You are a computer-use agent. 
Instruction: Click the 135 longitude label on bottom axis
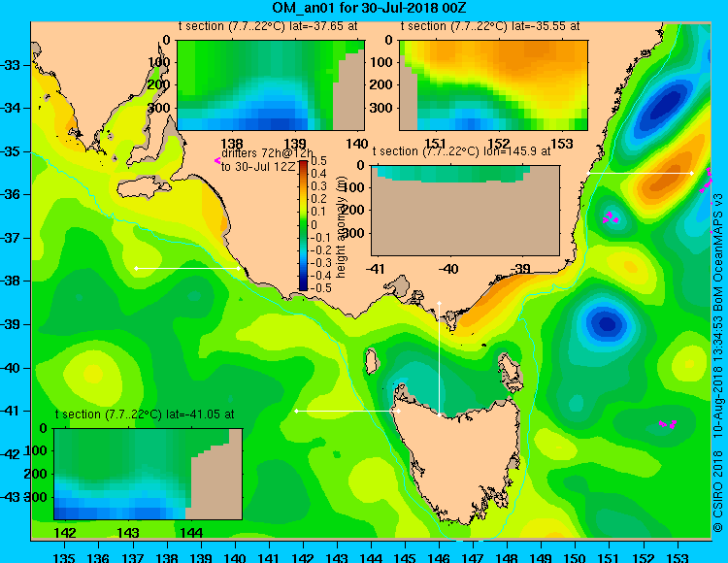click(64, 556)
